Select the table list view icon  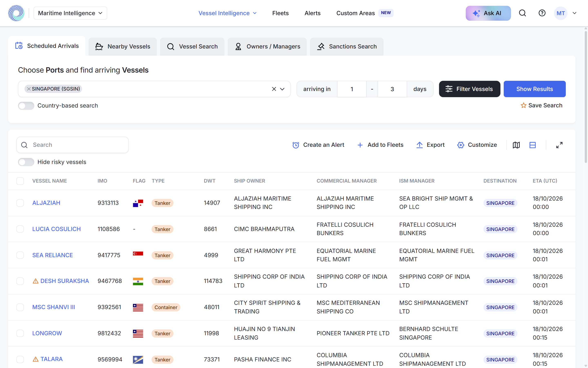pos(532,145)
